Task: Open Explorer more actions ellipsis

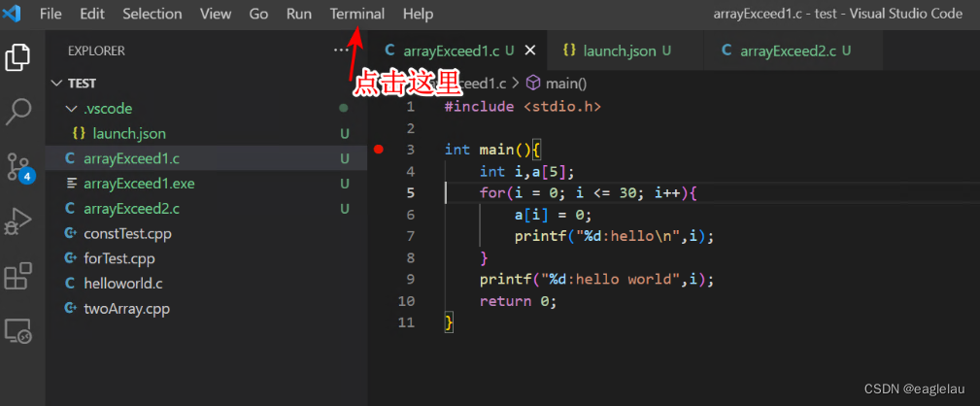Action: [341, 51]
